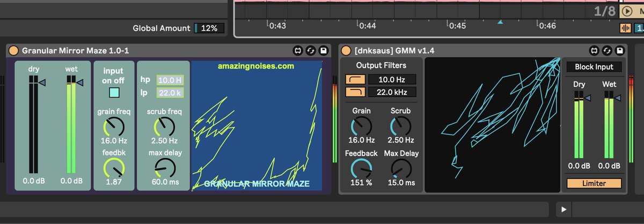The width and height of the screenshot is (644, 224).
Task: Click the play button beside the 1/8 label
Action: [627, 11]
